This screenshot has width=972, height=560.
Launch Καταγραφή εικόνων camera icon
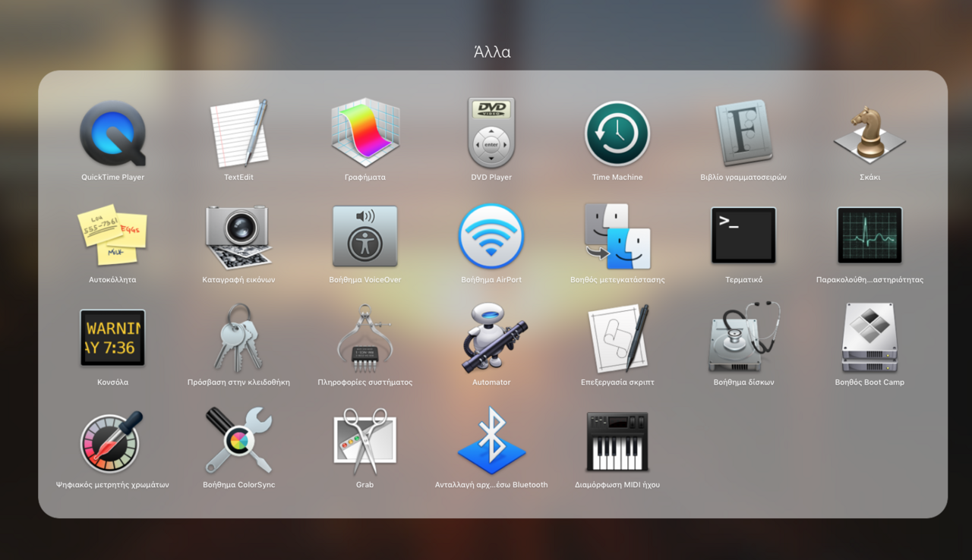coord(238,235)
